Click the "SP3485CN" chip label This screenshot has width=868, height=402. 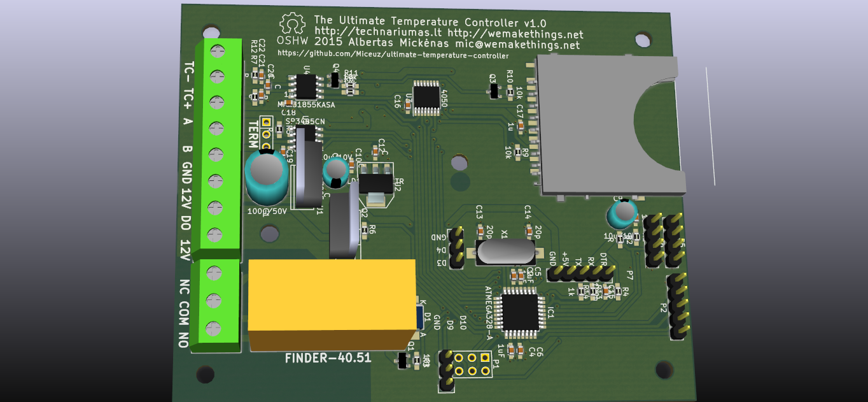(305, 120)
